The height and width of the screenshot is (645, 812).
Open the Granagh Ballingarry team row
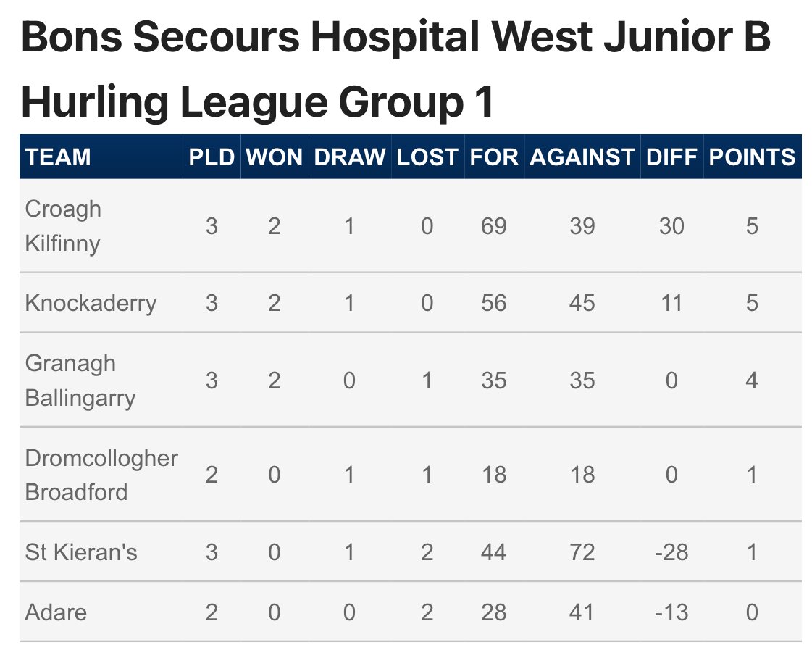pyautogui.click(x=411, y=380)
